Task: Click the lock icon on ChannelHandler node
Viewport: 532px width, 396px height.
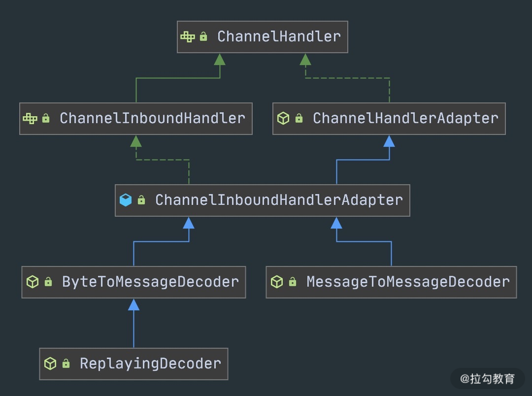Action: (x=203, y=36)
